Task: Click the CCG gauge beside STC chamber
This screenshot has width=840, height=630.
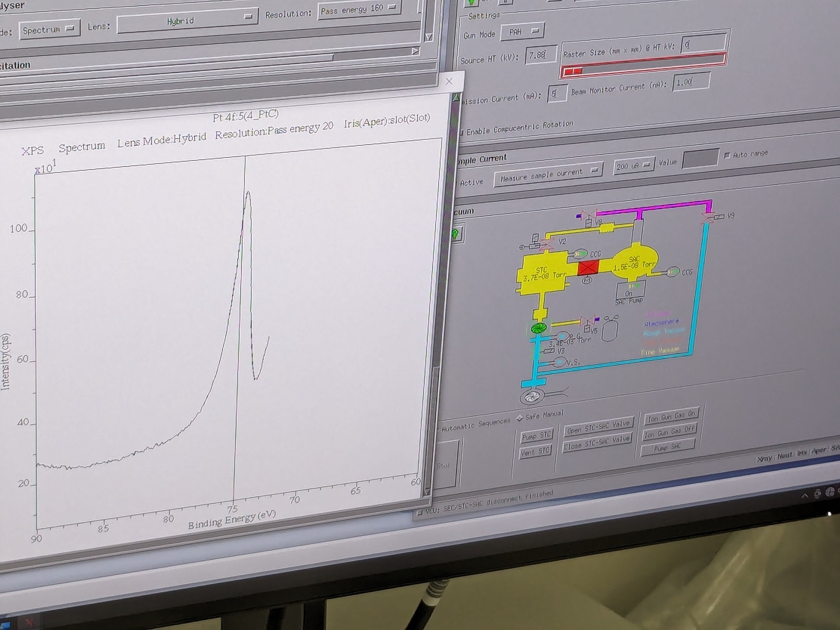Action: (x=580, y=254)
